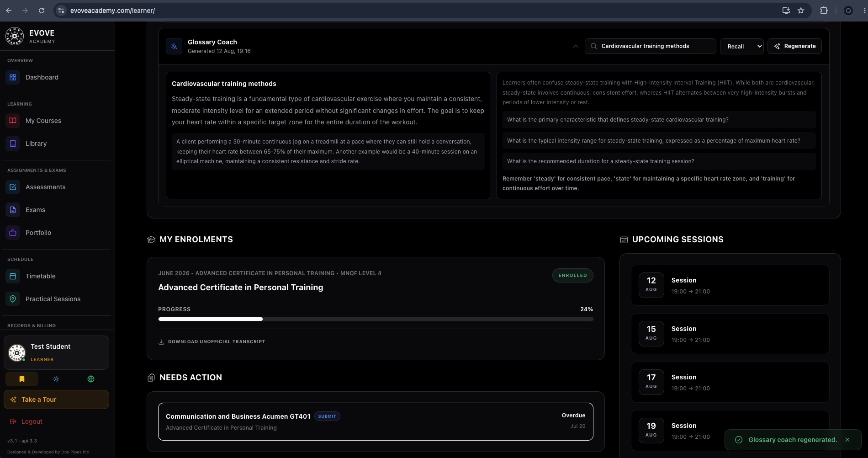Image resolution: width=868 pixels, height=458 pixels.
Task: Start the Take a Tour button
Action: pyautogui.click(x=56, y=399)
